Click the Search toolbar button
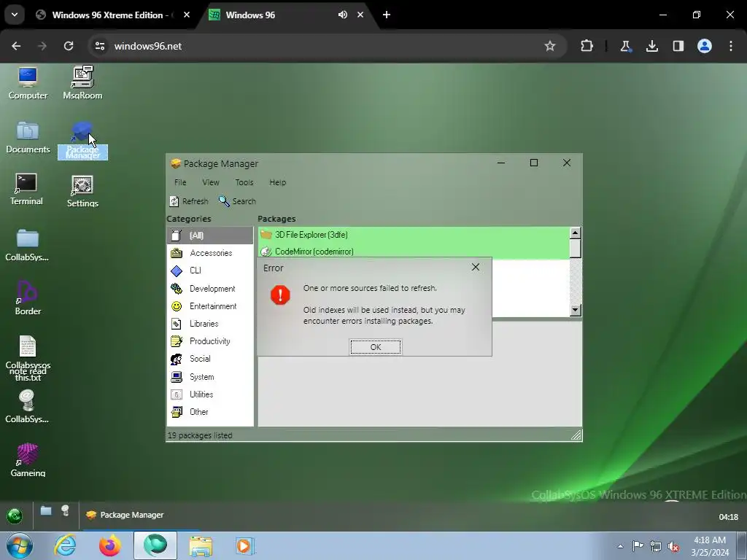Screen dimensions: 747x560 coord(237,201)
